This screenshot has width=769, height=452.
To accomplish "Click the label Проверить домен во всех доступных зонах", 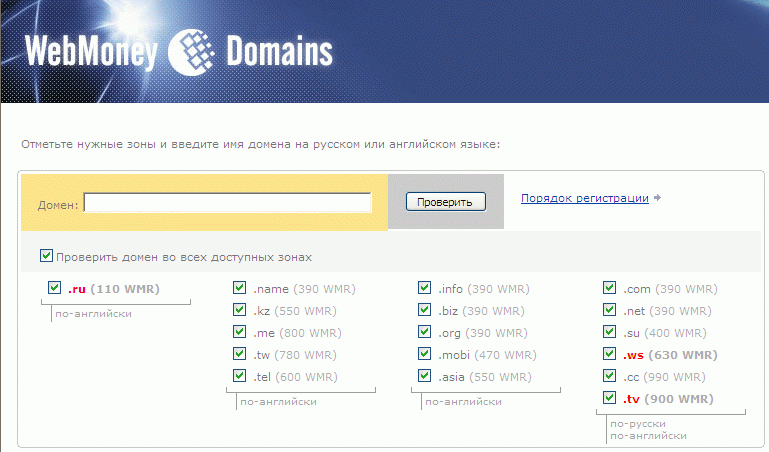I will pyautogui.click(x=184, y=257).
